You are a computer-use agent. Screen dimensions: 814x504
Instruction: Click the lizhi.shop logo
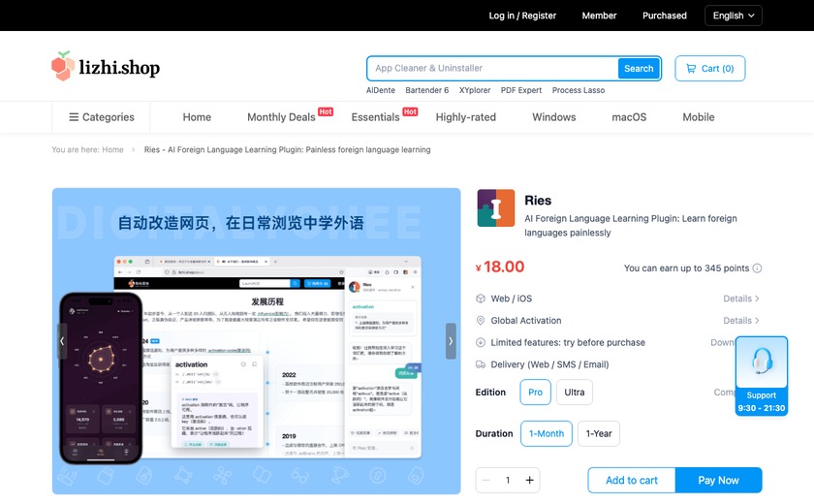pos(106,67)
